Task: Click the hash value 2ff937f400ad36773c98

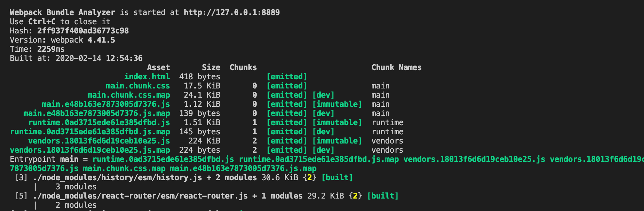Action: click(83, 31)
